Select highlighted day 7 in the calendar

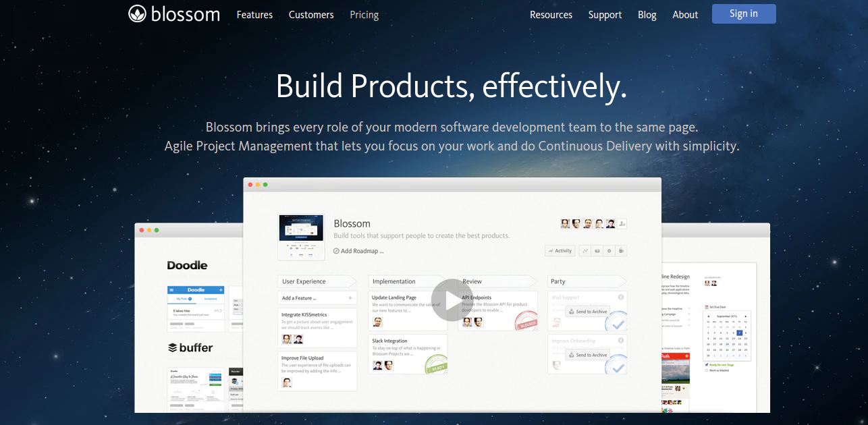point(740,333)
